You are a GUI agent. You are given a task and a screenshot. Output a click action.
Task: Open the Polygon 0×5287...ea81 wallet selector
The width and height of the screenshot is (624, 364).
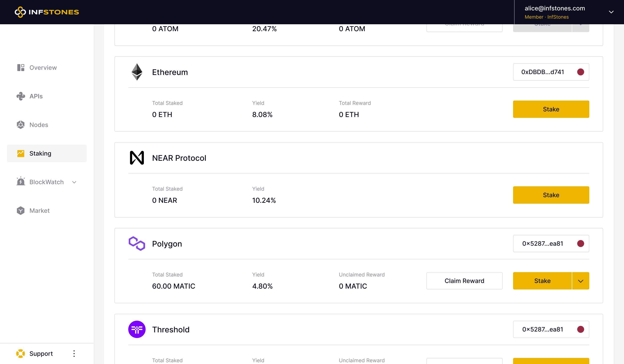click(x=551, y=243)
